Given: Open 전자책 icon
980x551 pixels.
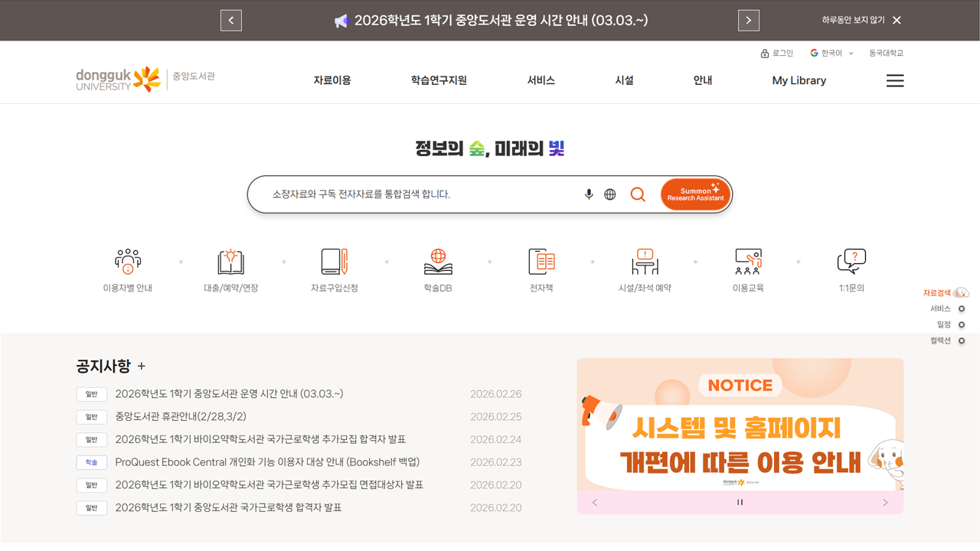Looking at the screenshot, I should (x=541, y=271).
